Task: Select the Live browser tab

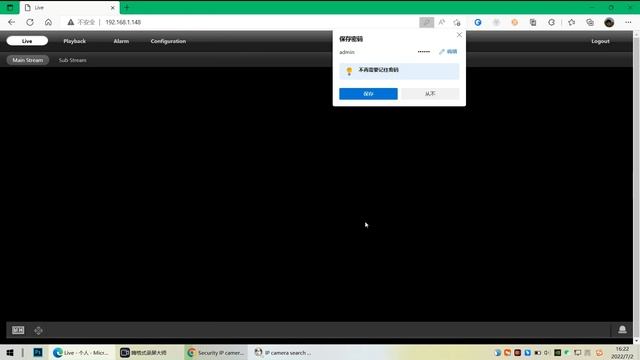Action: click(x=69, y=7)
